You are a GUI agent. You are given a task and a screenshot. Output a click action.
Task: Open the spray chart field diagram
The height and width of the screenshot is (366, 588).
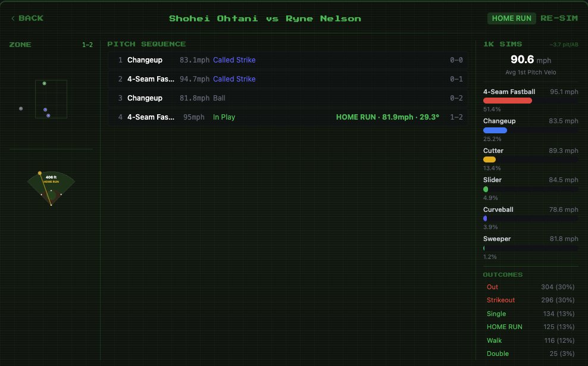tap(51, 188)
